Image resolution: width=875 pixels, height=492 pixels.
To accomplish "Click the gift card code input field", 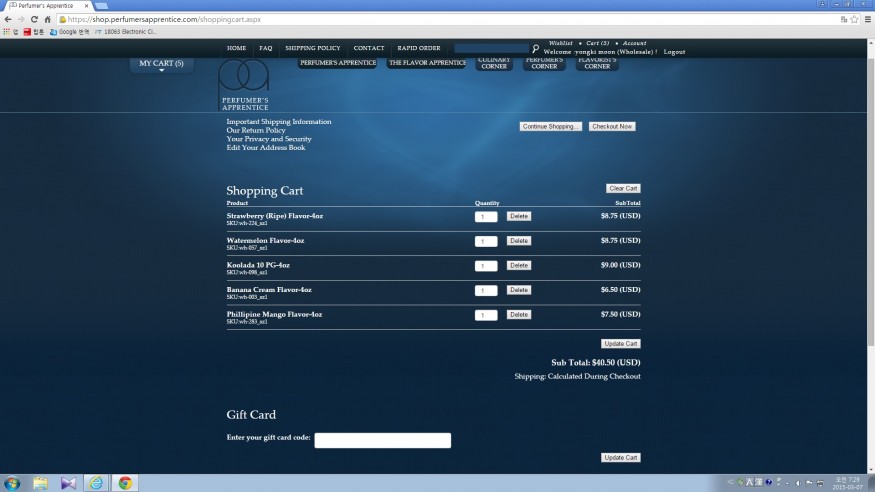I will (382, 440).
